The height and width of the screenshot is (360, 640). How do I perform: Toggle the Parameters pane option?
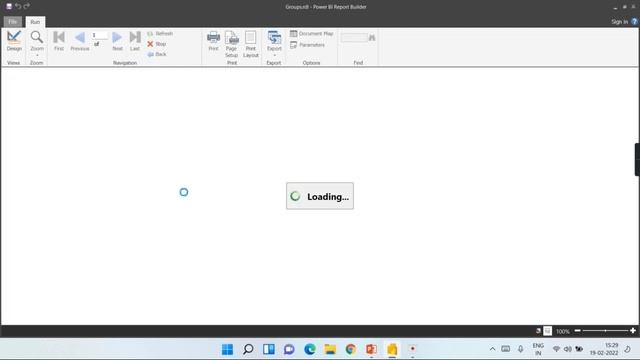tap(307, 45)
